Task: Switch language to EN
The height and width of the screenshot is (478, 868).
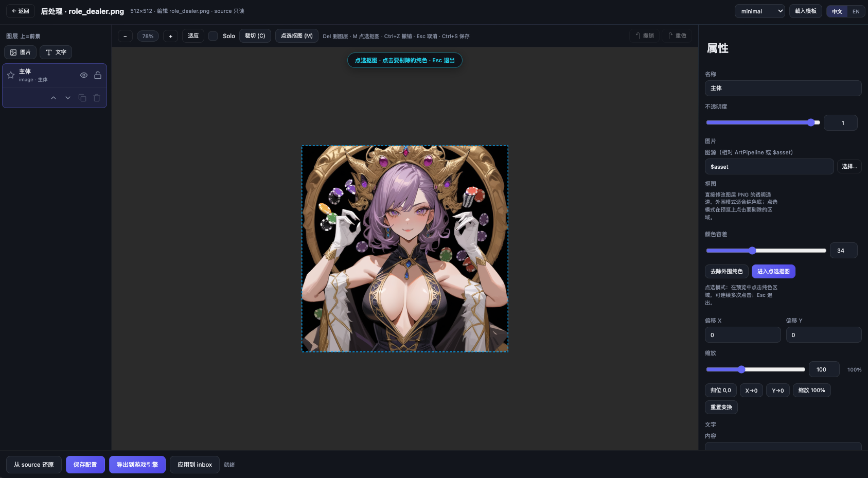Action: click(856, 11)
